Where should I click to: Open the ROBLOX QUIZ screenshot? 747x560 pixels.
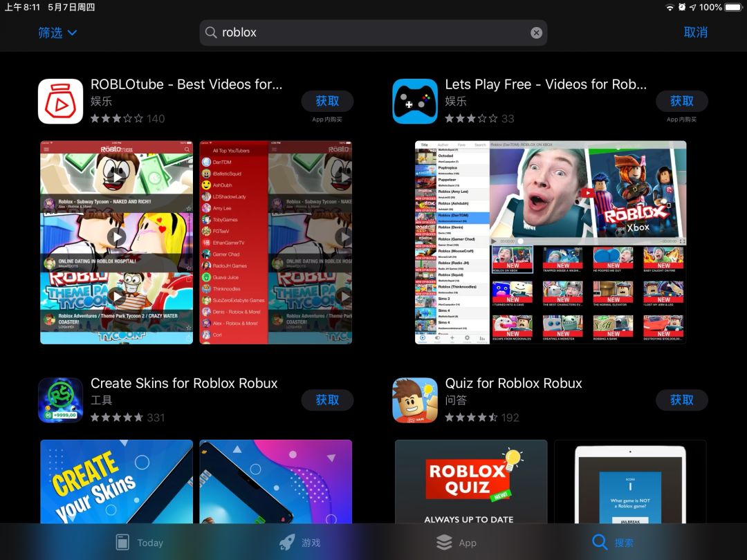pyautogui.click(x=471, y=481)
